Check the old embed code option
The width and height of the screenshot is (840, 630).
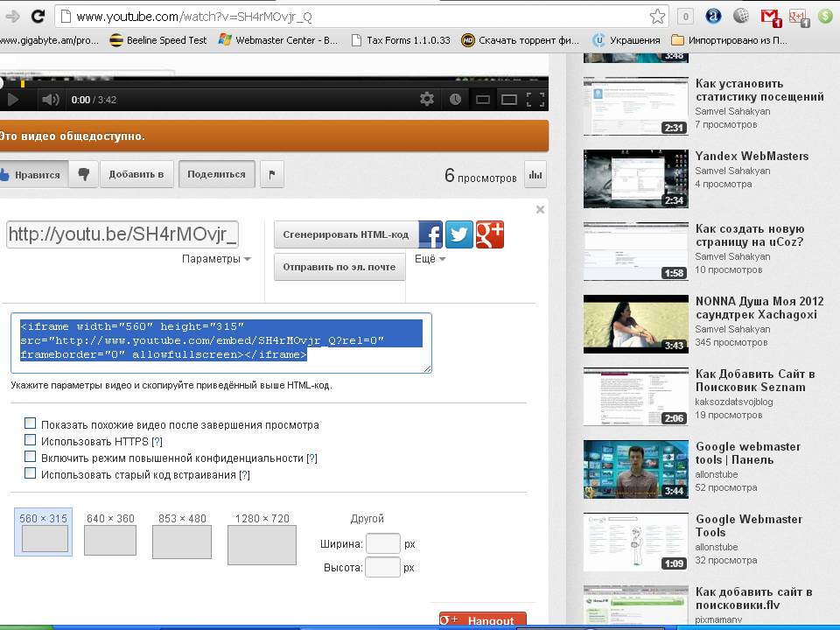30,473
